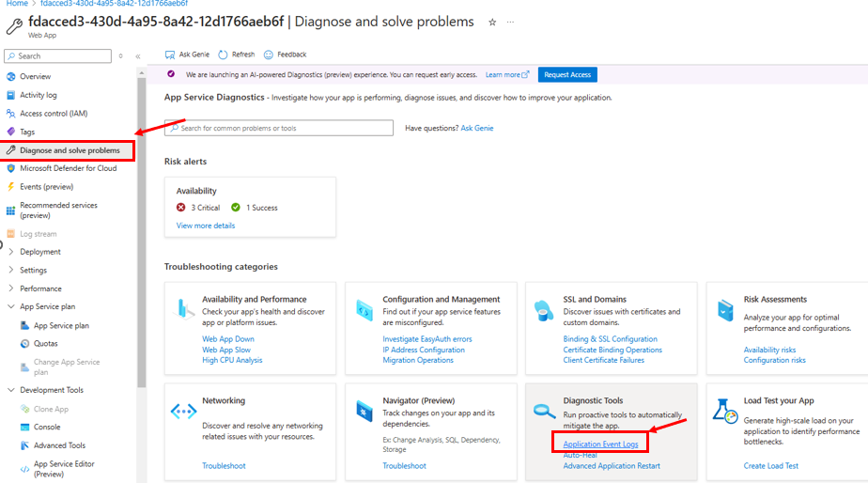Click the favorite star icon beside page title
Image resolution: width=868 pixels, height=483 pixels.
pos(492,22)
